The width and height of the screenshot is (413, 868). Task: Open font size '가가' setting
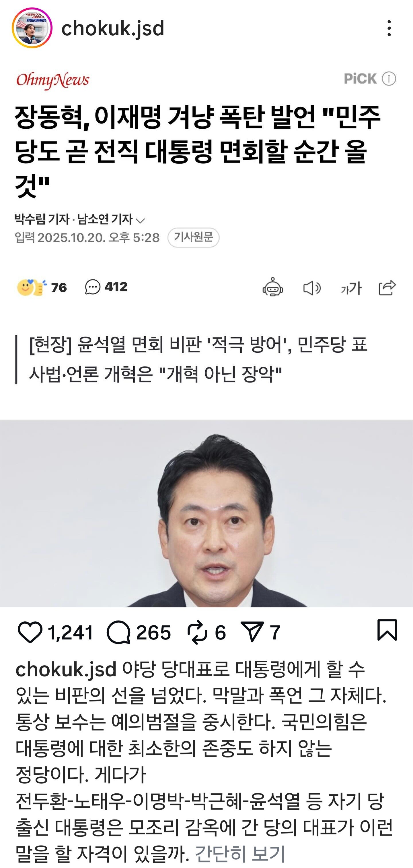[351, 288]
